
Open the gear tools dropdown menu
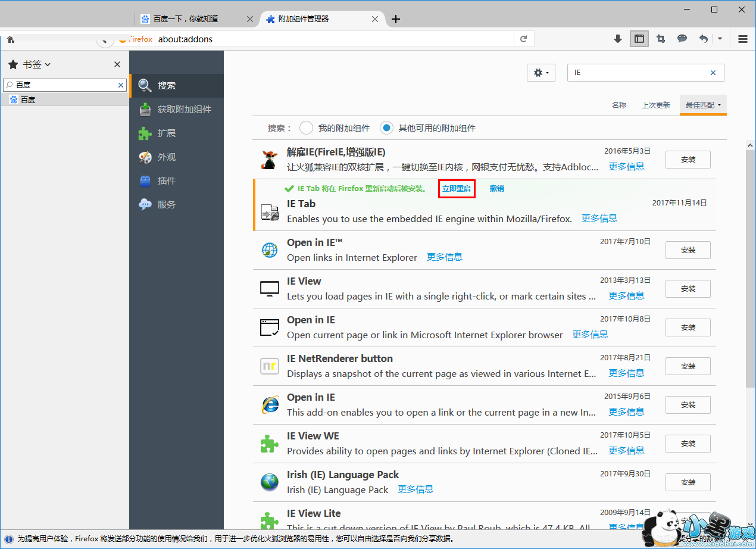pyautogui.click(x=541, y=73)
